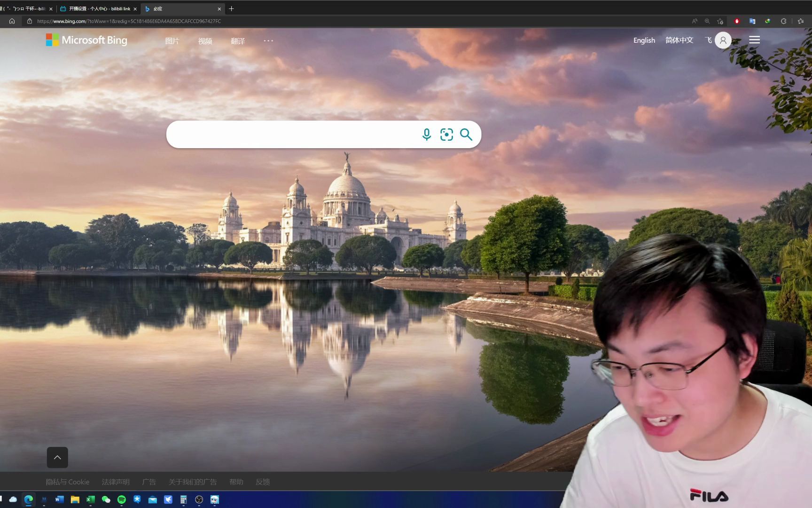Open the anime avatar app on taskbar
Viewport: 812px width, 508px height.
click(x=214, y=500)
